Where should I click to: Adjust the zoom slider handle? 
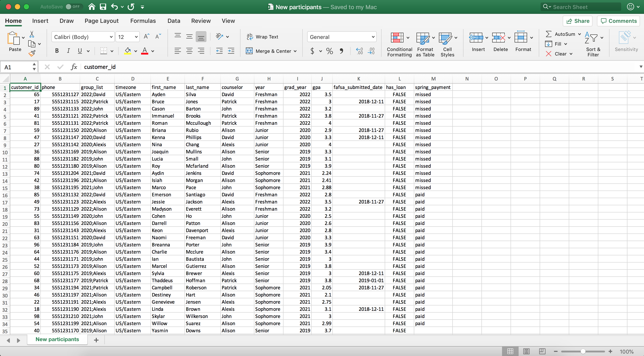[x=583, y=352]
